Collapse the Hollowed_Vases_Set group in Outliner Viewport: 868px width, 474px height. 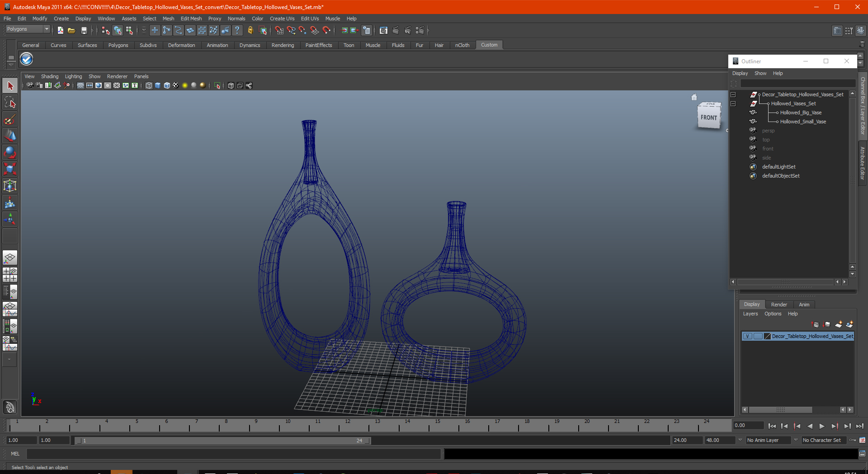(733, 104)
